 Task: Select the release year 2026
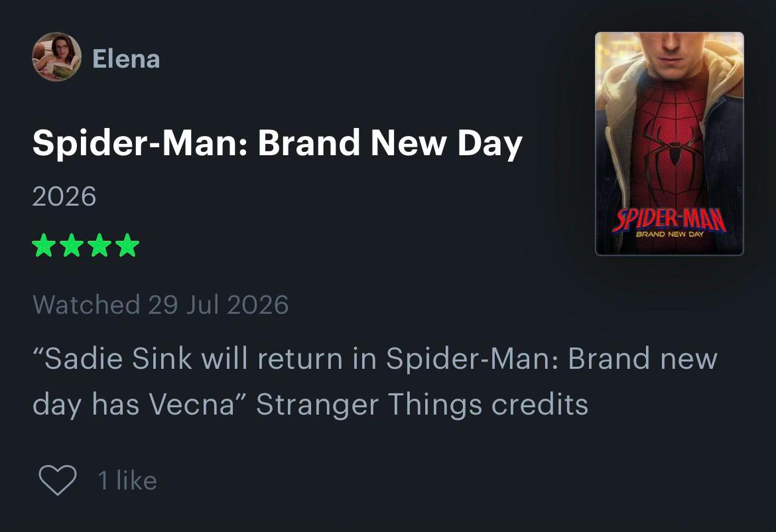pyautogui.click(x=64, y=196)
